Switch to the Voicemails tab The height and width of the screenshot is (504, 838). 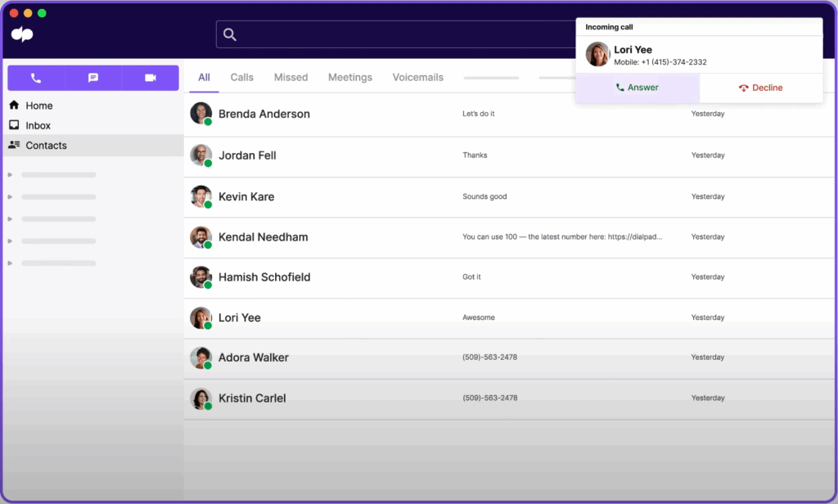[x=417, y=78]
